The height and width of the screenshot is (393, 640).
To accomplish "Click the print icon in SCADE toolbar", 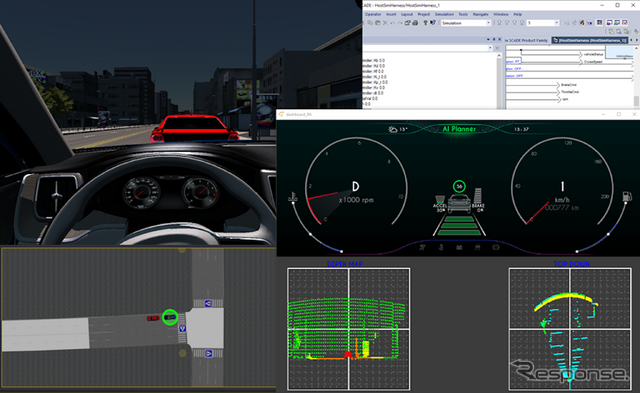I will 415,23.
